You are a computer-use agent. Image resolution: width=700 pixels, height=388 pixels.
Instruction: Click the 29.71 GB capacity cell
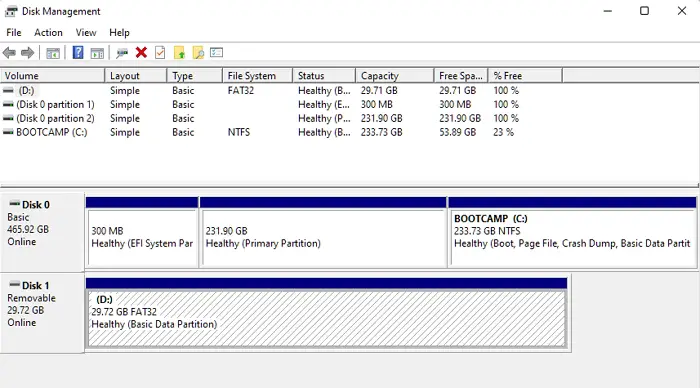[x=379, y=91]
